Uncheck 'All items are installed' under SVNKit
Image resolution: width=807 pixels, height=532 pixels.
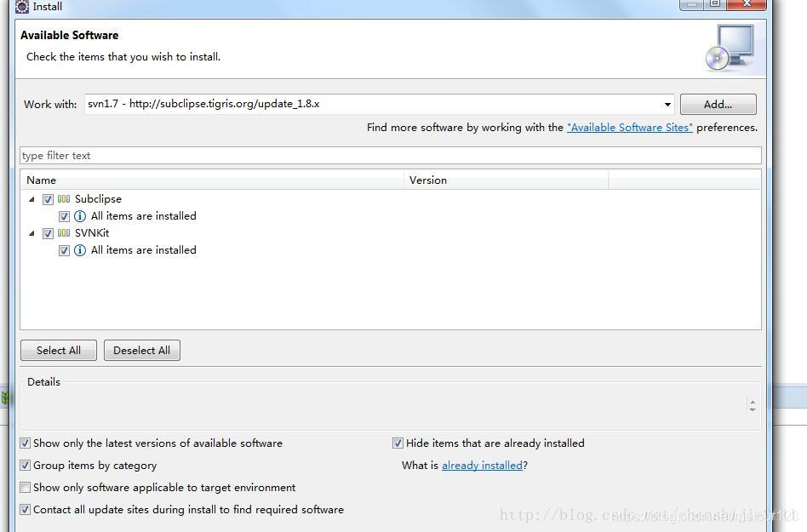64,250
